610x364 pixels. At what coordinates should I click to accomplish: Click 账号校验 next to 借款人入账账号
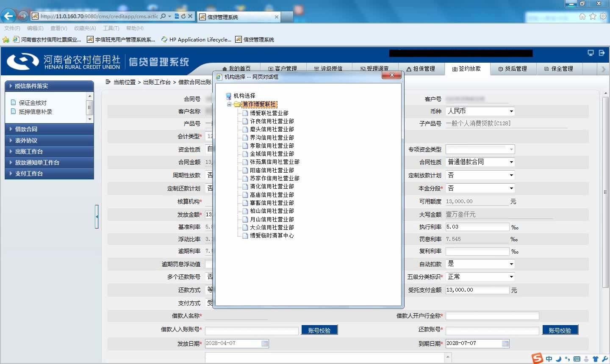319,330
